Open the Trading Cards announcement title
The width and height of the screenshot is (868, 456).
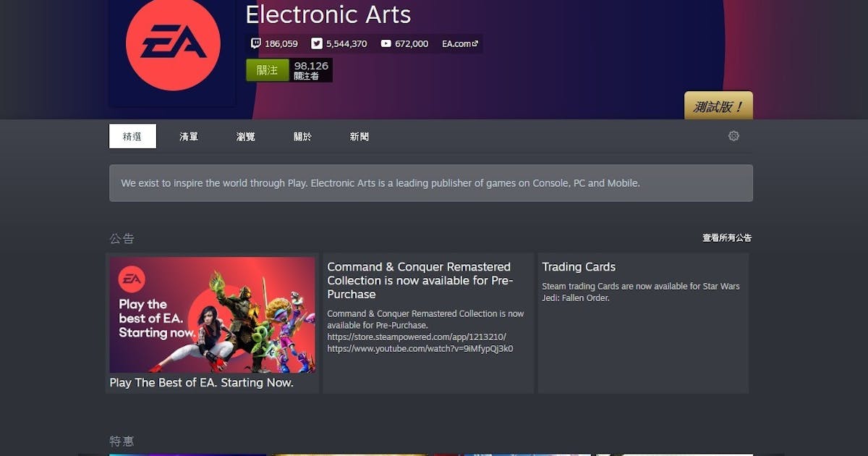(x=579, y=266)
